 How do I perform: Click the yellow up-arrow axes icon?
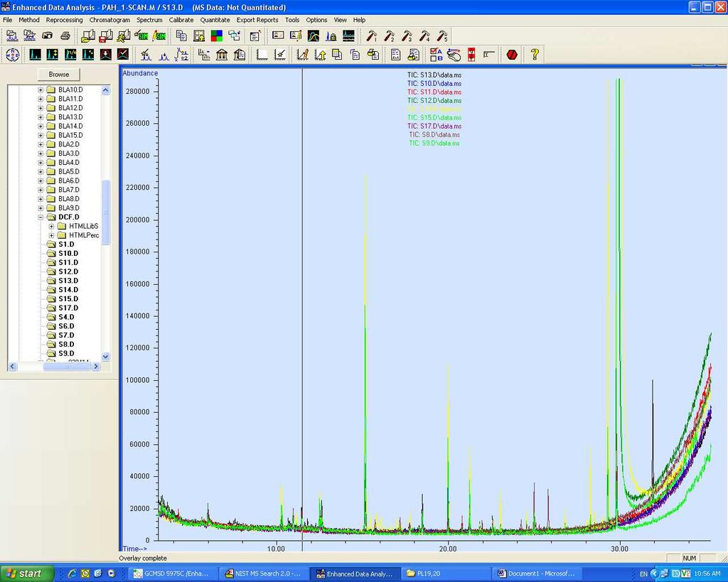click(320, 55)
